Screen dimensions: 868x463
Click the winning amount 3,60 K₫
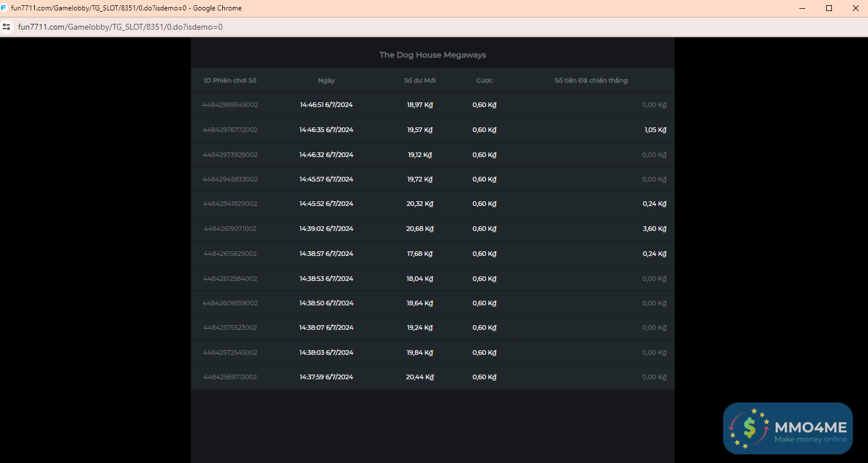(654, 229)
